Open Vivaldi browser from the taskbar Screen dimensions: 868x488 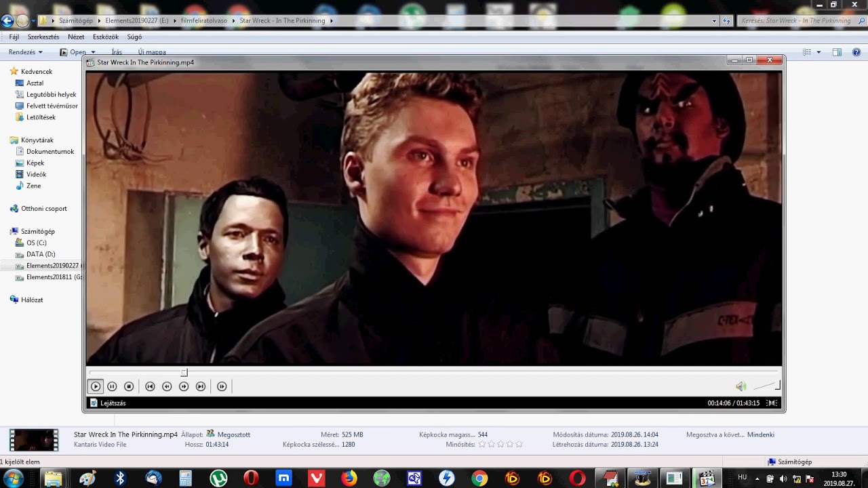tap(316, 479)
